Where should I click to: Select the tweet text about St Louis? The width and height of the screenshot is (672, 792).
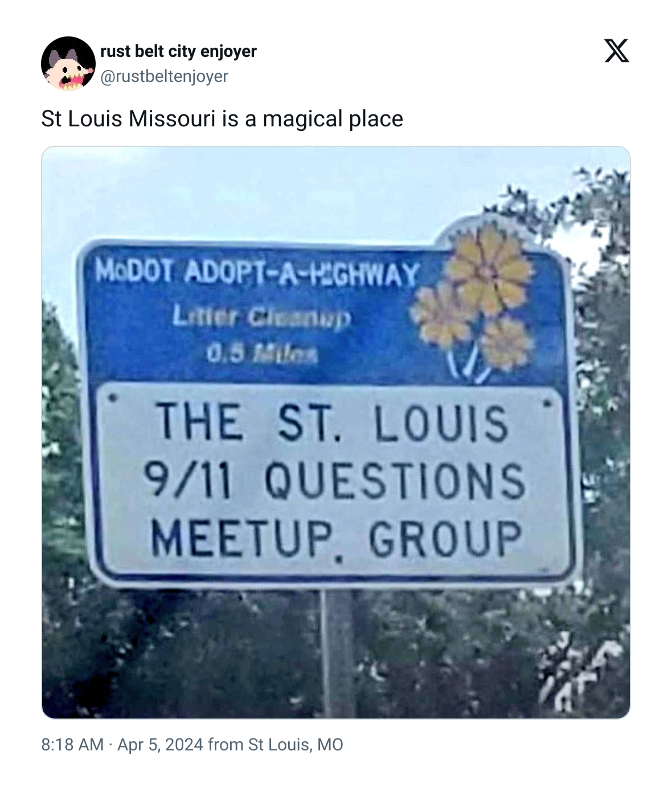222,119
